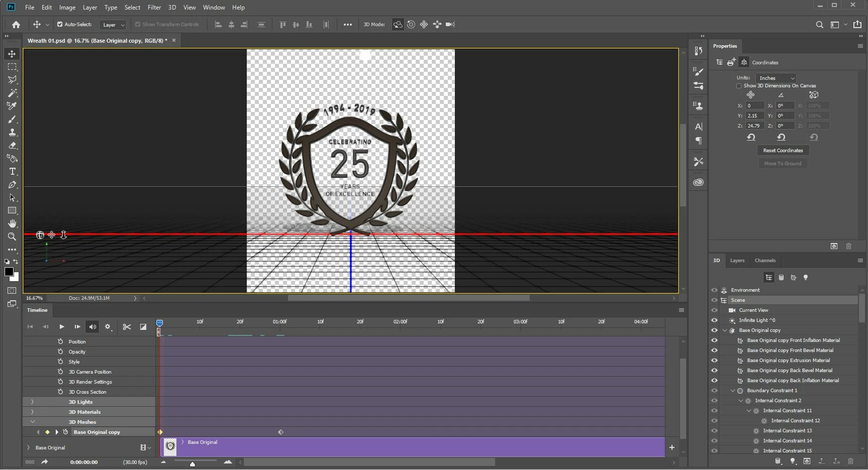
Task: Switch to the Layers tab
Action: tap(737, 261)
